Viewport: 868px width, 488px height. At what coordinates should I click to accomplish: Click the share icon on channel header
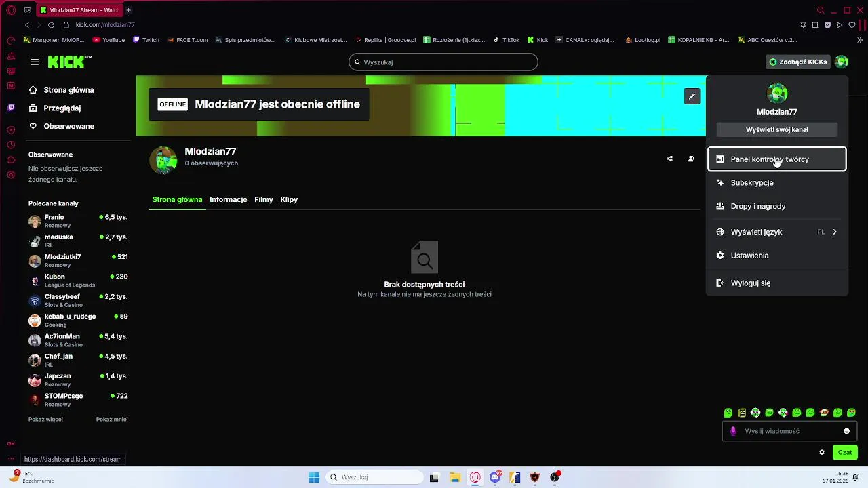[669, 159]
